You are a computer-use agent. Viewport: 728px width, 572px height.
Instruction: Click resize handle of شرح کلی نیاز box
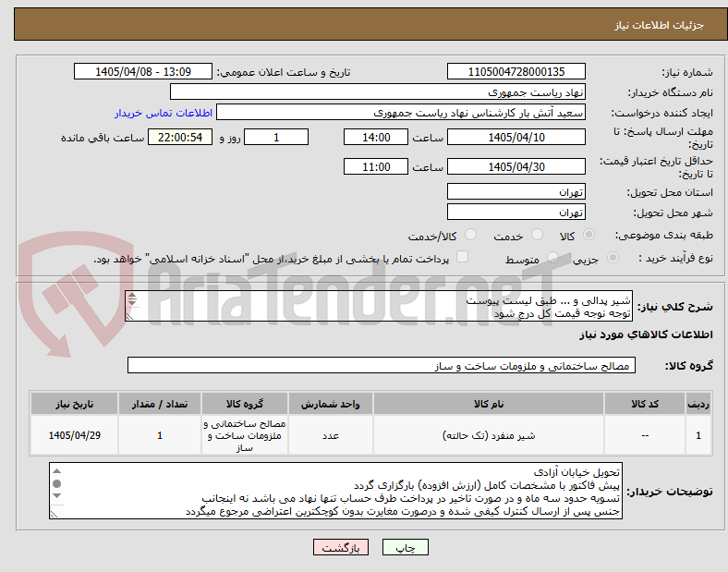point(129,316)
